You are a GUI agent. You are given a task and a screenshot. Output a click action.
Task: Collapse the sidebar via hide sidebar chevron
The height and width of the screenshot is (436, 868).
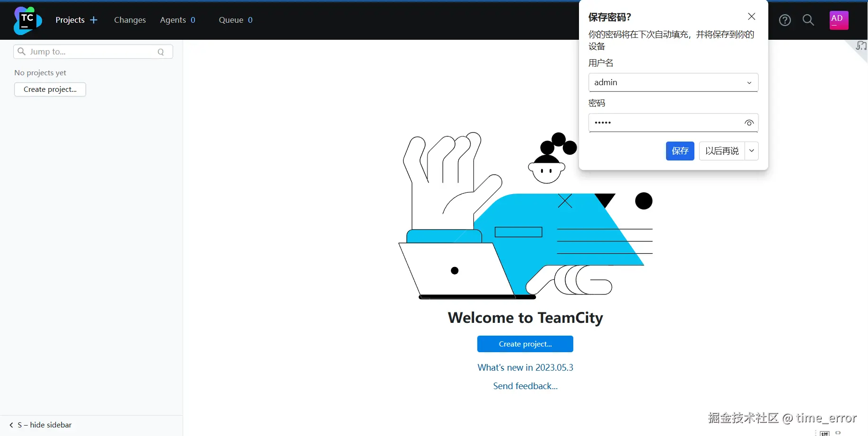point(11,425)
